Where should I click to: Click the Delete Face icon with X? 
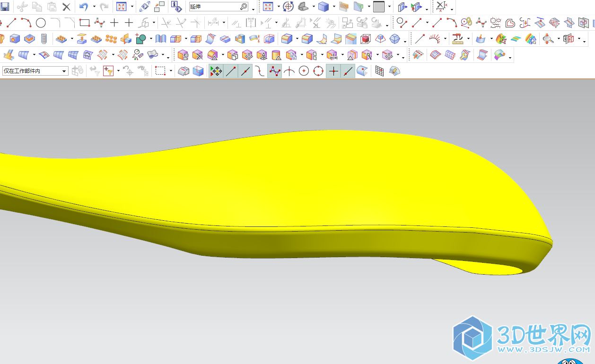tap(197, 55)
